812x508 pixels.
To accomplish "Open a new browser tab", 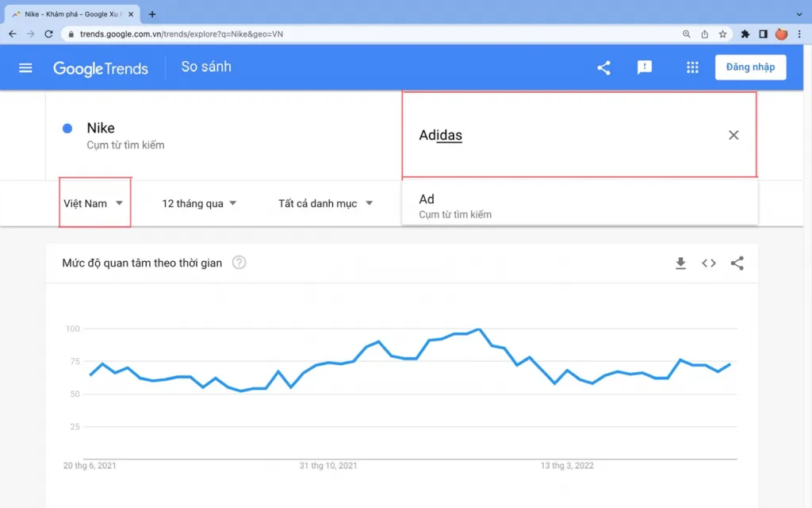I will (x=152, y=14).
